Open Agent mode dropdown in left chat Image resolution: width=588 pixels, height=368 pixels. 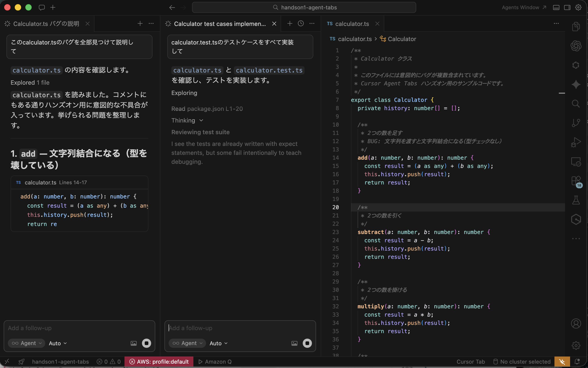(27, 343)
